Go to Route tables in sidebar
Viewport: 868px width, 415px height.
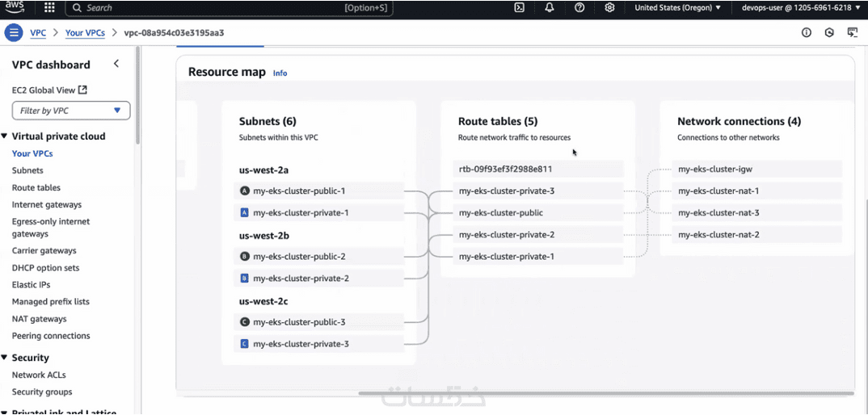pos(36,188)
